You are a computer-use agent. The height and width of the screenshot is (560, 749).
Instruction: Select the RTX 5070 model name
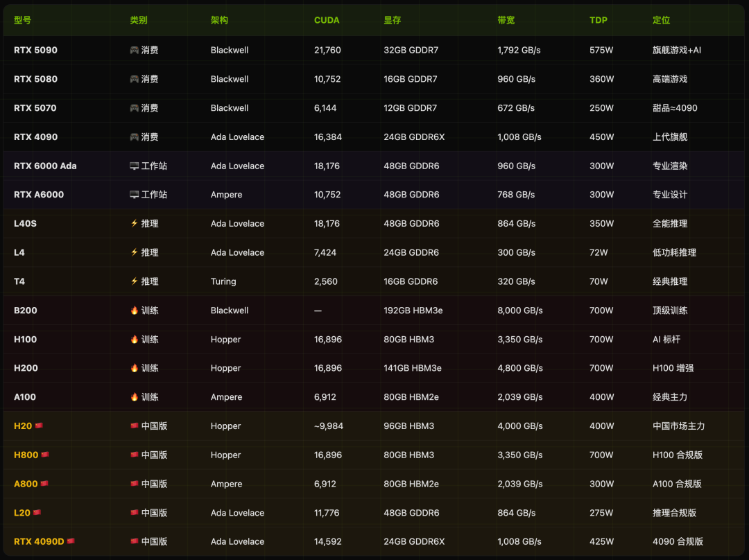tap(35, 108)
